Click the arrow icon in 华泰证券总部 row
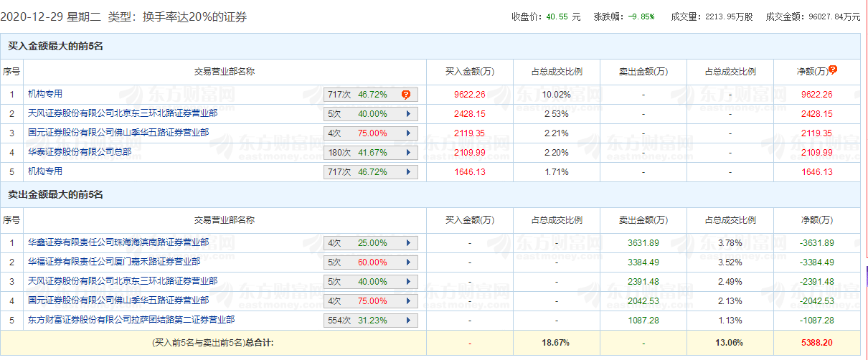 408,153
